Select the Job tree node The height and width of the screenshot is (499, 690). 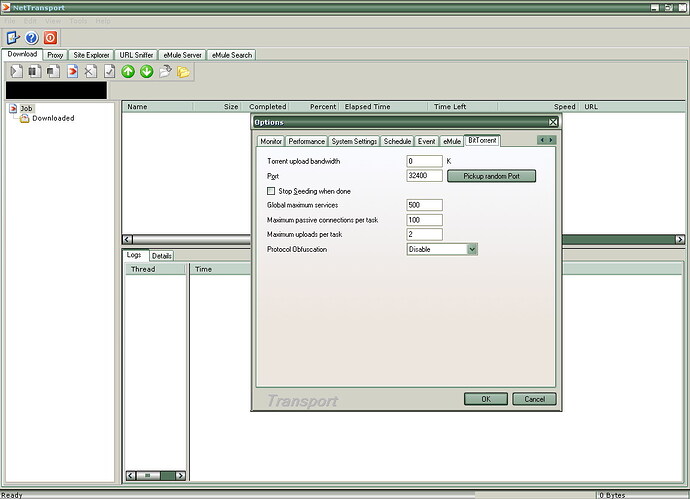pos(26,108)
